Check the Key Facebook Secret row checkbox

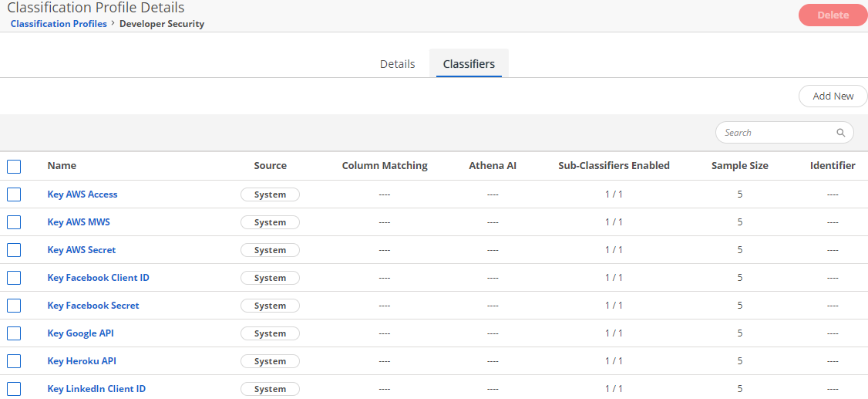coord(14,306)
